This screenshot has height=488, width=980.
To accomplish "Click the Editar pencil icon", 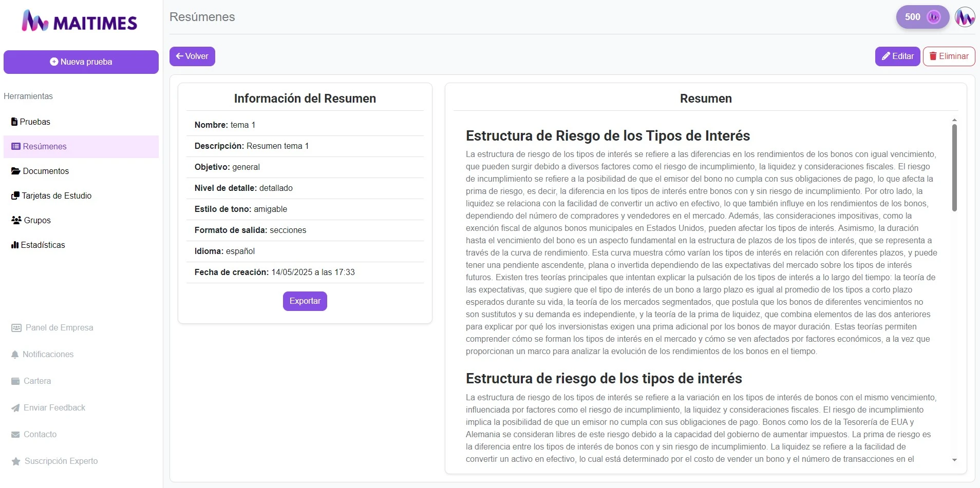I will (886, 56).
